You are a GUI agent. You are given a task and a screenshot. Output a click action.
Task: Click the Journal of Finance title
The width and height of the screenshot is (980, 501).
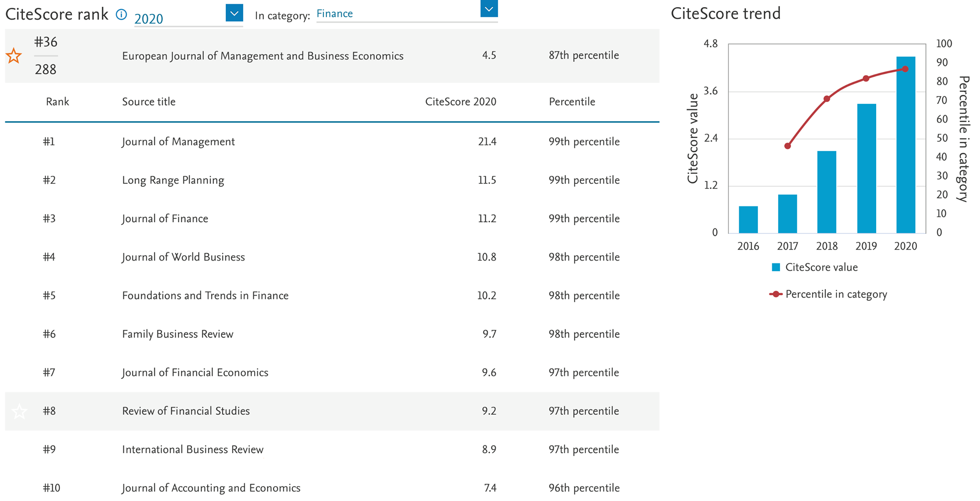click(x=165, y=219)
